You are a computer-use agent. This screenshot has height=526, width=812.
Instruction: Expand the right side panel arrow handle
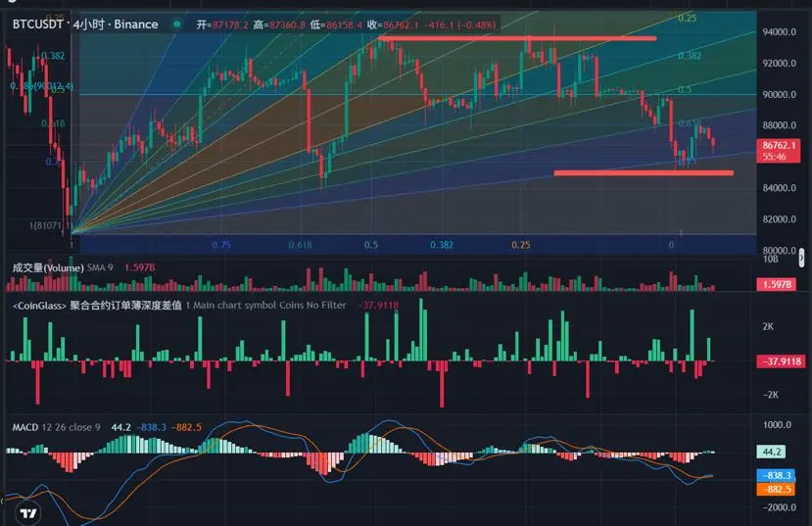pos(802,258)
